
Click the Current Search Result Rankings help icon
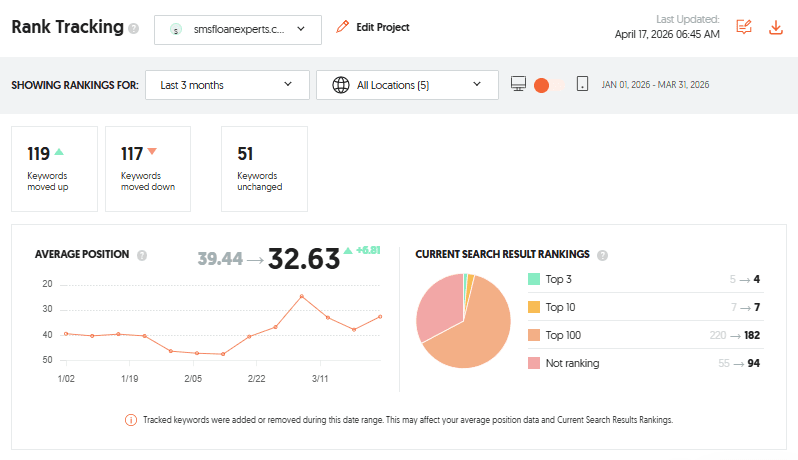pyautogui.click(x=602, y=255)
